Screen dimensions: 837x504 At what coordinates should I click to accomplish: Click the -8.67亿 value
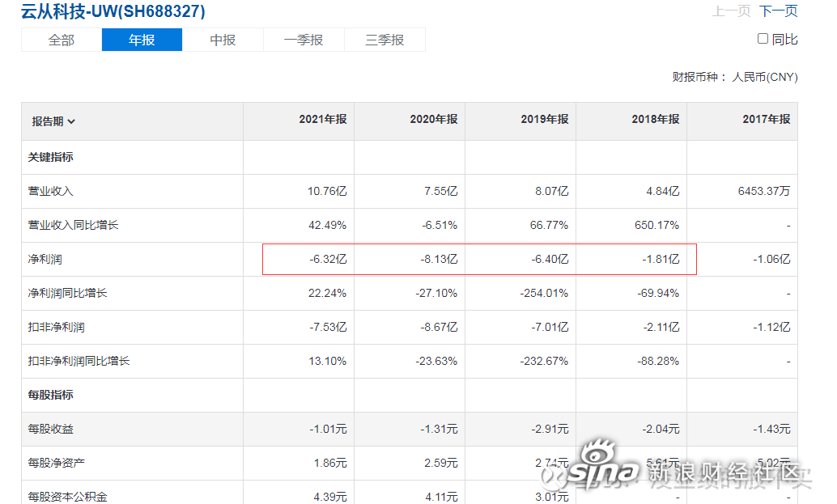(440, 327)
